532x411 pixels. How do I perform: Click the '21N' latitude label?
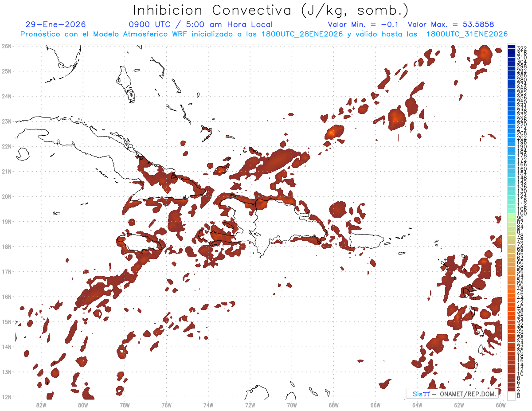(6, 171)
